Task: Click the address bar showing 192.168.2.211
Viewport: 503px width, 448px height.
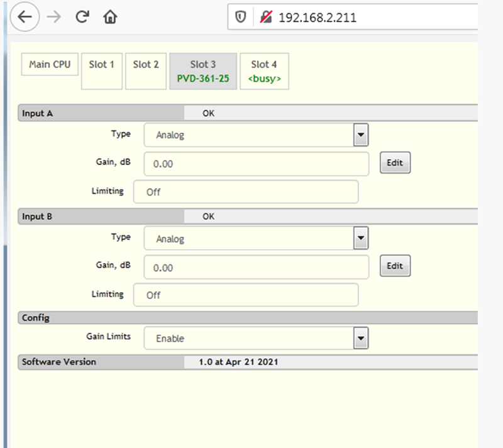Action: pos(365,18)
